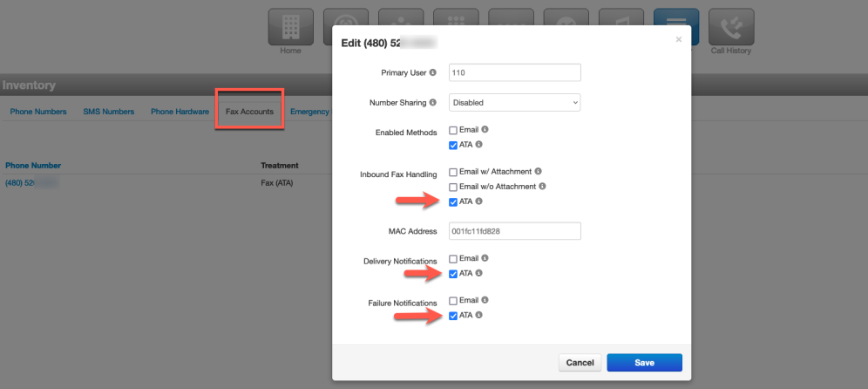868x389 pixels.
Task: Click info icon beside Email w/o Attachment
Action: [x=542, y=187]
